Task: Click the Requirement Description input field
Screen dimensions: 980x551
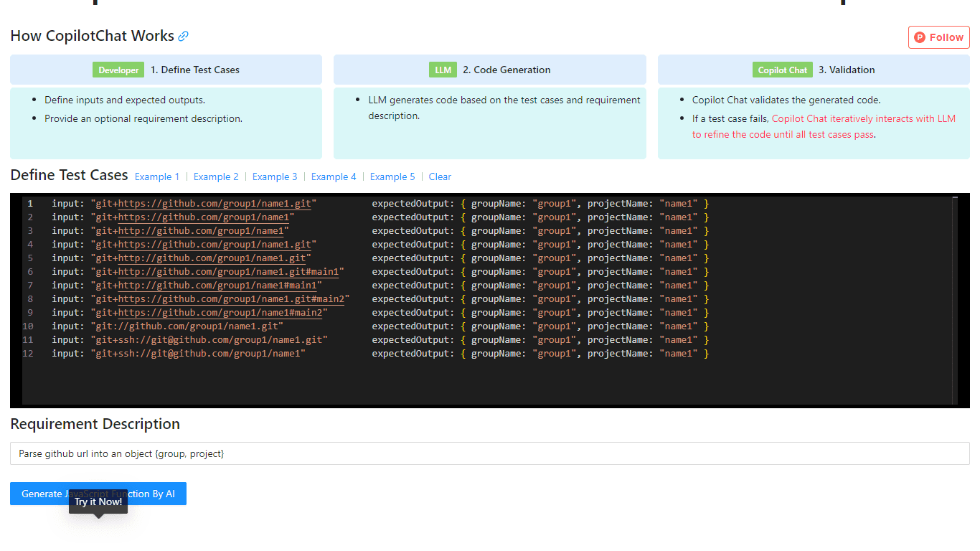Action: [489, 453]
